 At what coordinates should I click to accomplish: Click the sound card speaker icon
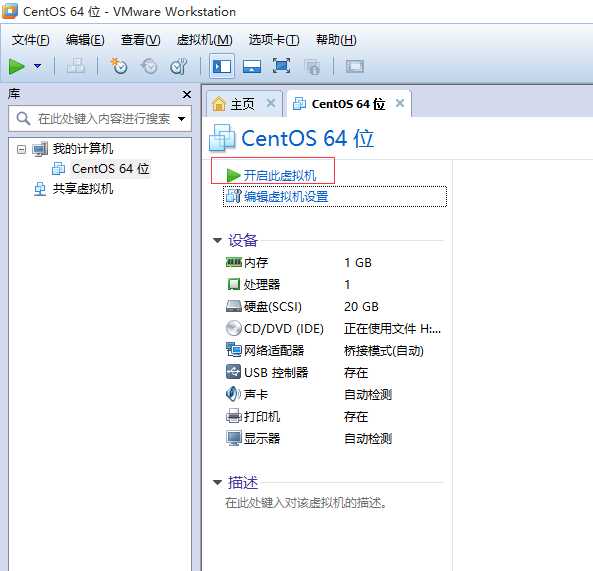pos(233,394)
